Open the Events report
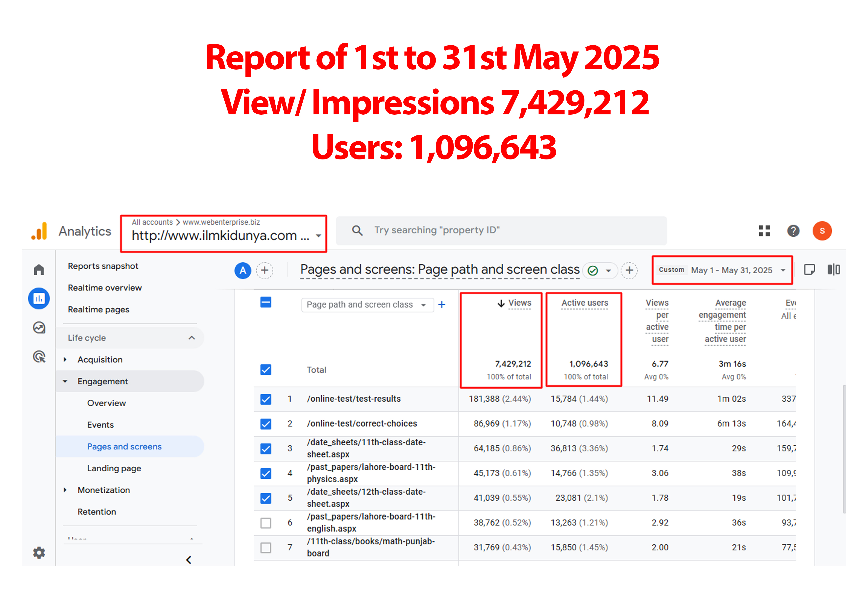 point(100,425)
